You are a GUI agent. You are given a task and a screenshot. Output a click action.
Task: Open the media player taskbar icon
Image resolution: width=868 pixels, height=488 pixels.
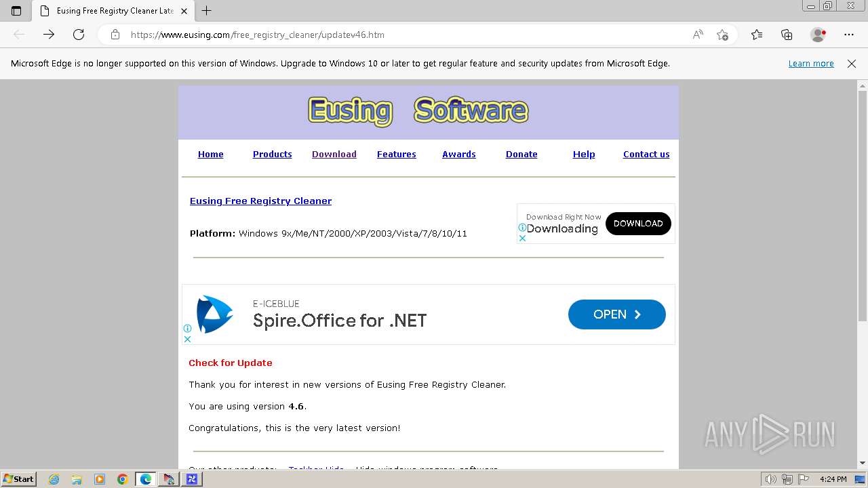[100, 479]
